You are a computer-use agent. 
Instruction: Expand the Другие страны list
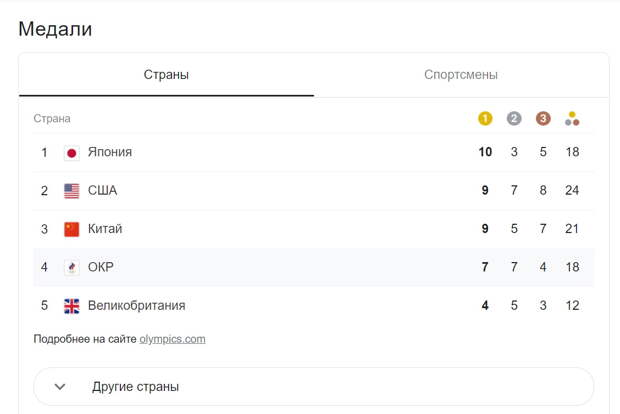(314, 386)
